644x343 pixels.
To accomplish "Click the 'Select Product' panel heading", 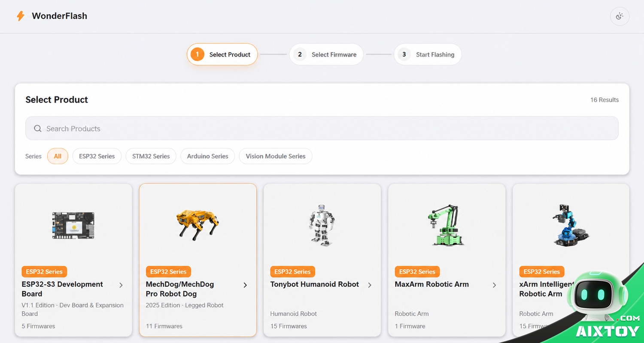I will pos(57,100).
